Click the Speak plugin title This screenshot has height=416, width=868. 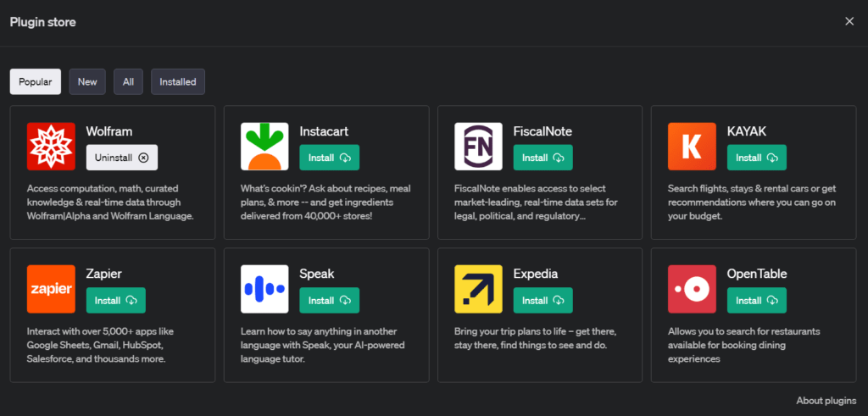pos(317,274)
